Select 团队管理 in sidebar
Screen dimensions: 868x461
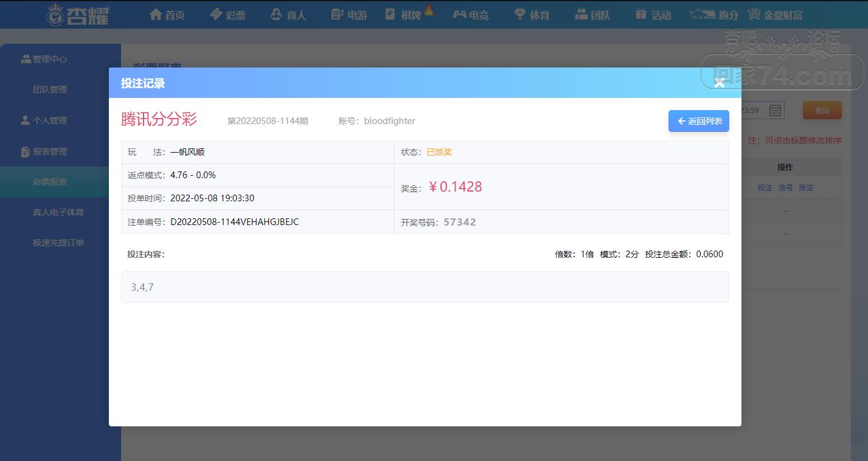tap(50, 89)
